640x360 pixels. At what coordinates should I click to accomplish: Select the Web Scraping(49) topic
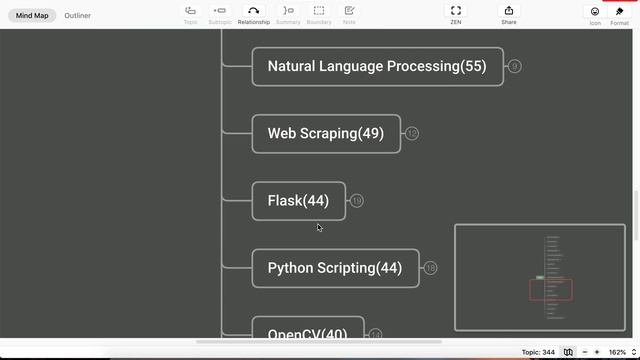coord(326,134)
